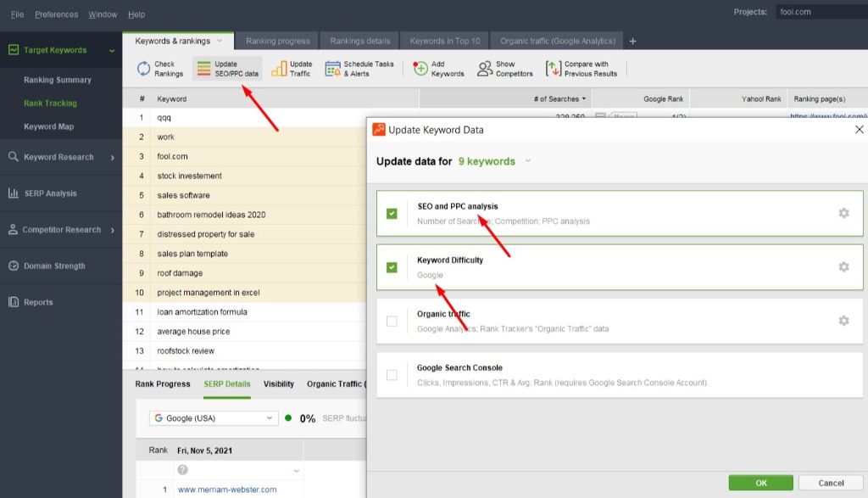Open the Preferences menu
This screenshot has width=868, height=498.
click(x=57, y=14)
